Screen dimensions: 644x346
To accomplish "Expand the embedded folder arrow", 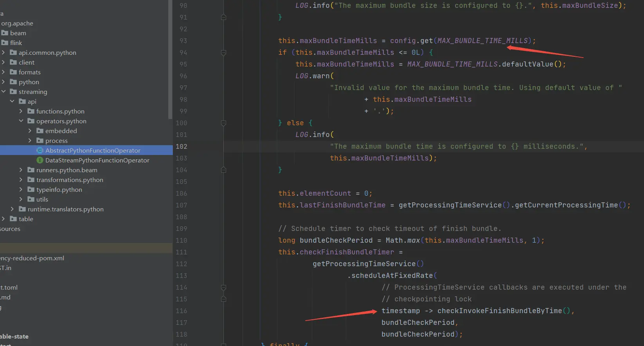I will (x=30, y=131).
